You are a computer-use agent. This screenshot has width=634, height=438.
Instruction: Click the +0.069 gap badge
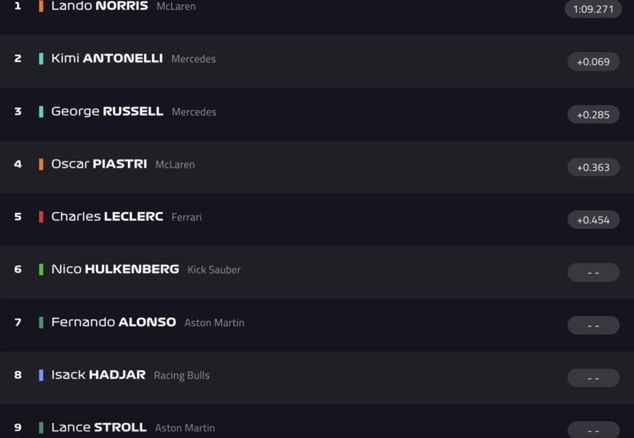click(x=593, y=62)
